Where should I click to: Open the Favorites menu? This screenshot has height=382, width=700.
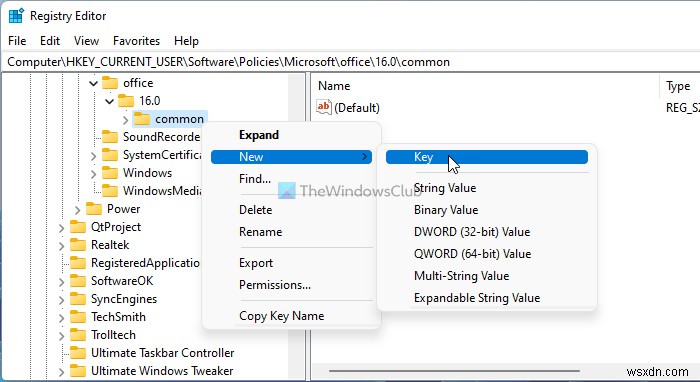pyautogui.click(x=136, y=41)
